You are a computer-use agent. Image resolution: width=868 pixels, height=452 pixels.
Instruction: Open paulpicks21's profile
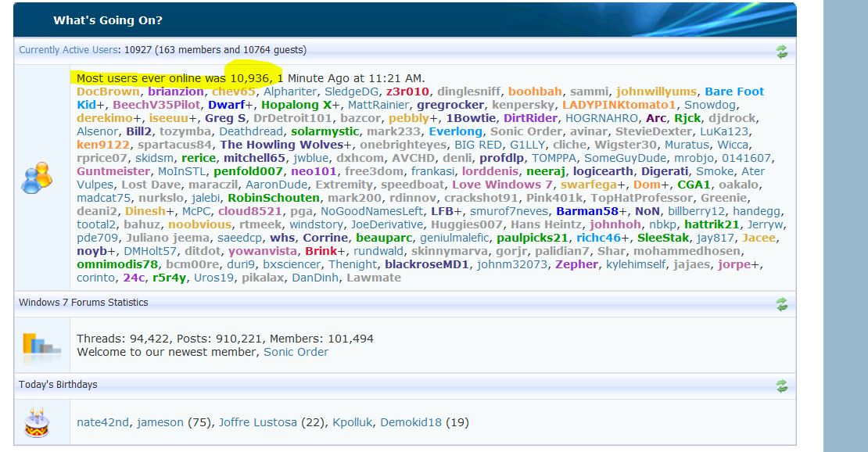tap(533, 238)
